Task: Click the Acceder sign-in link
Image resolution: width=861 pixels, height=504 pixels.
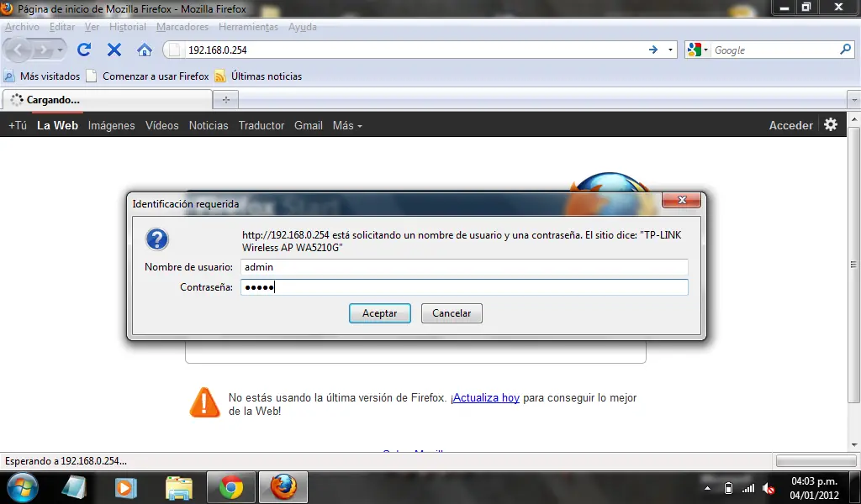Action: point(790,126)
